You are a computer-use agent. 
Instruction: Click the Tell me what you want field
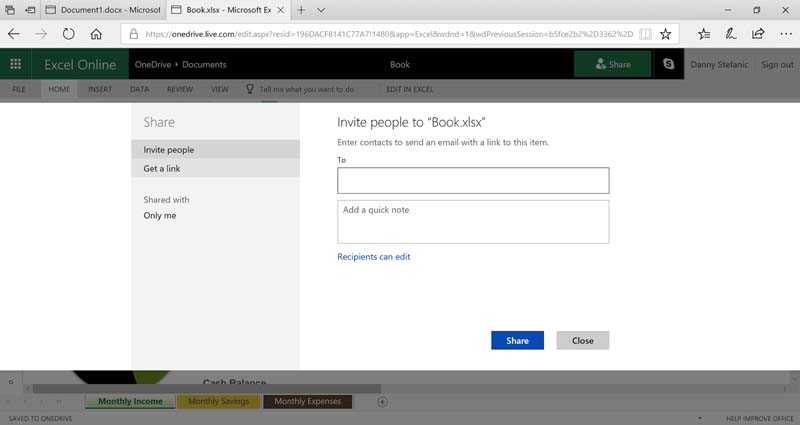307,89
